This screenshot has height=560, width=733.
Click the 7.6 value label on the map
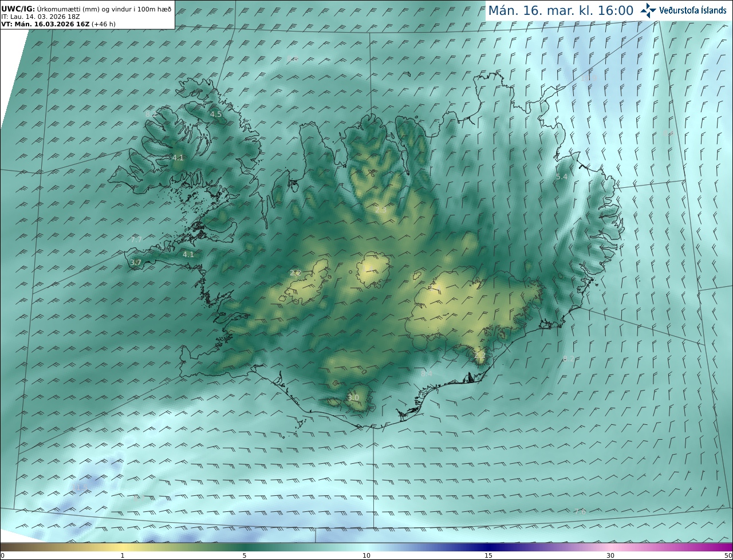click(580, 511)
